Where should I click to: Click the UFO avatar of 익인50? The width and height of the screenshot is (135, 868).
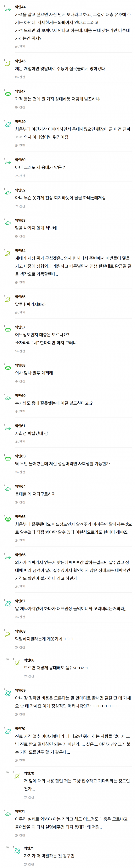[8, 162]
